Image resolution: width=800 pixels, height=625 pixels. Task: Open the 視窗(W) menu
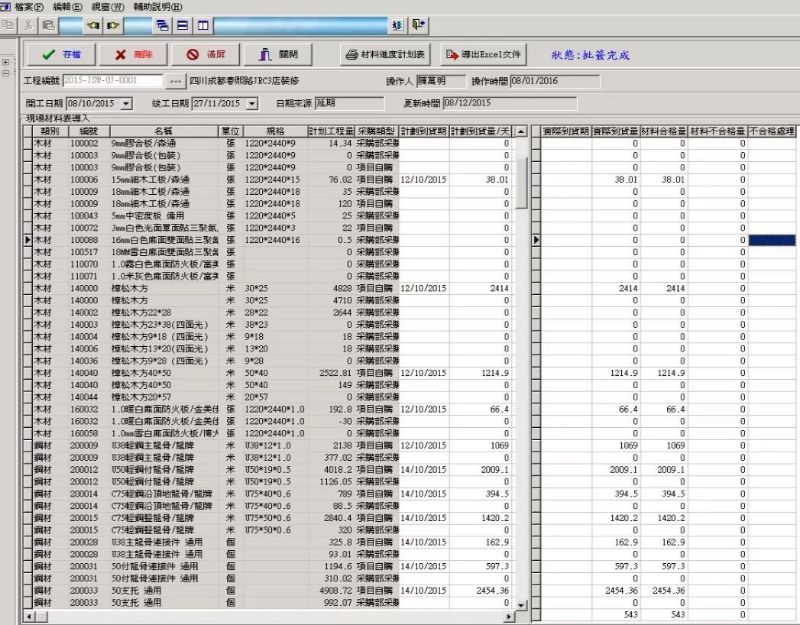(x=108, y=7)
